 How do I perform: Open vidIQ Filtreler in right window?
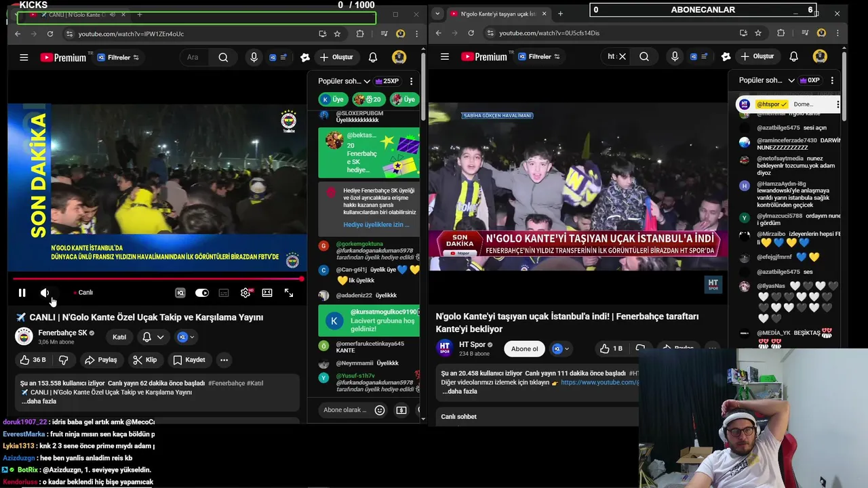click(x=539, y=57)
